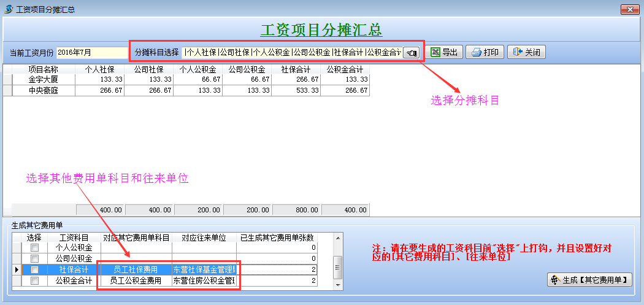
Task: Tick the checkbox for 个人公积金 row
Action: 34,247
